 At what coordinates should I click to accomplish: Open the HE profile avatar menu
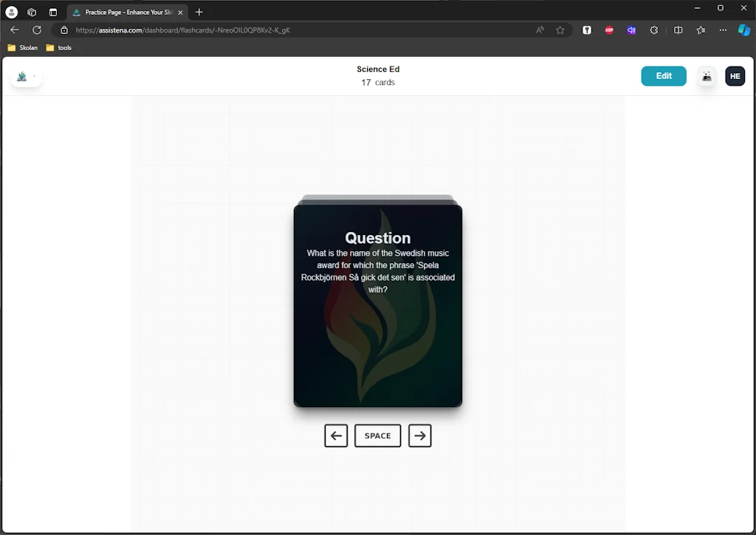tap(735, 75)
